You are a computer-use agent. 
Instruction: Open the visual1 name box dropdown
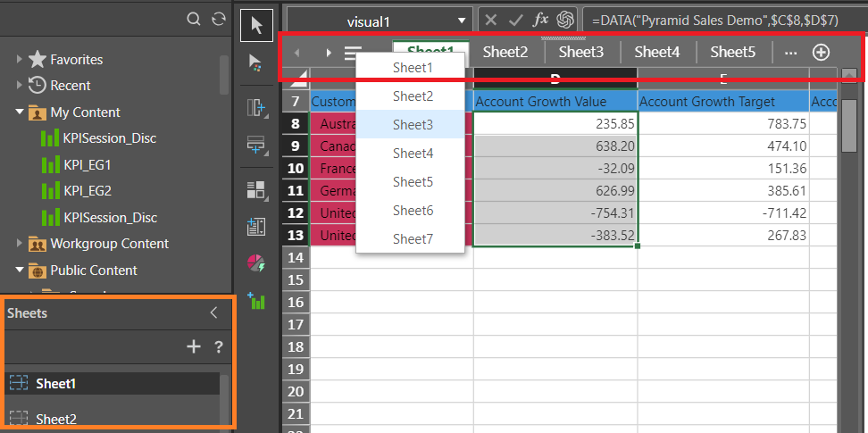462,21
